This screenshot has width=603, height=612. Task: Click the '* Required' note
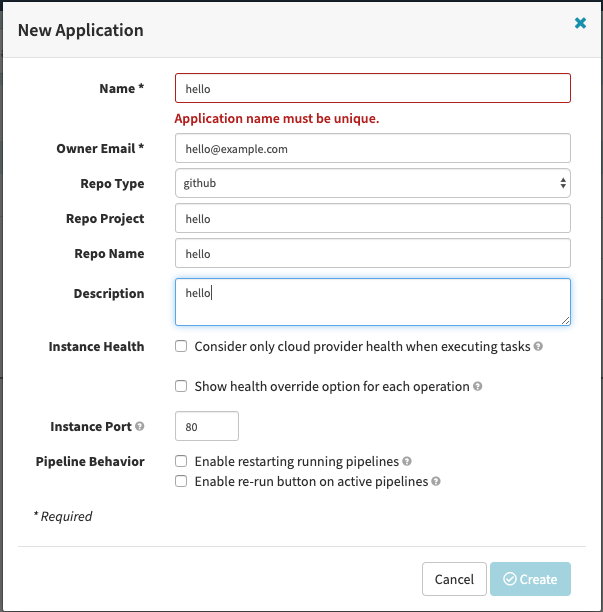(x=63, y=516)
